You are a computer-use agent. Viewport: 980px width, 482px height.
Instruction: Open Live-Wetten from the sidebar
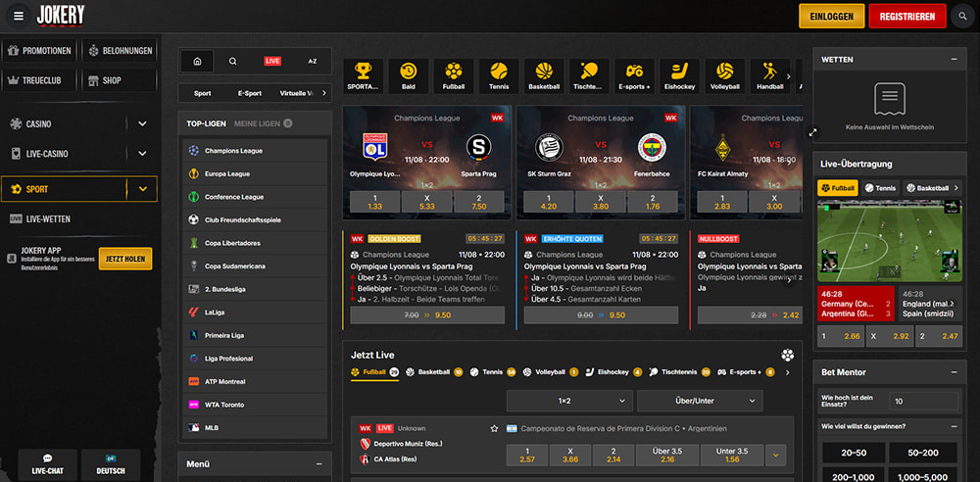[x=48, y=218]
